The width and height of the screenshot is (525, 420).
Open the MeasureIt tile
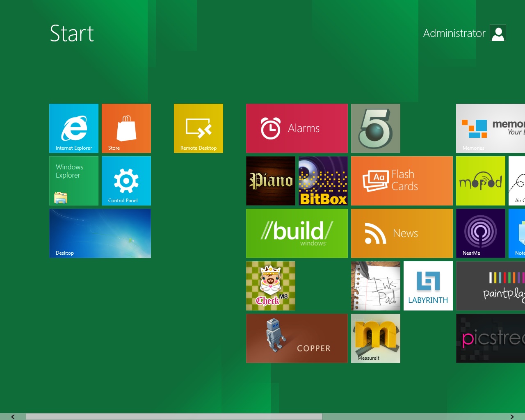tap(376, 338)
